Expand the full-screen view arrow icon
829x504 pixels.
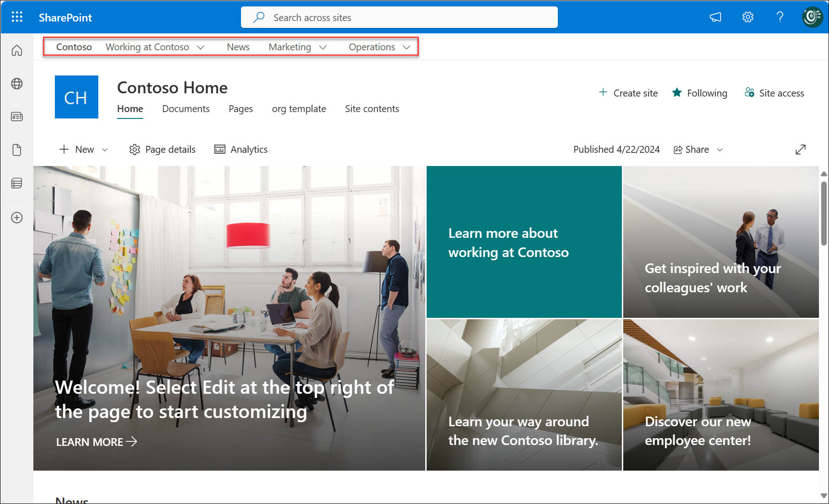coord(801,149)
